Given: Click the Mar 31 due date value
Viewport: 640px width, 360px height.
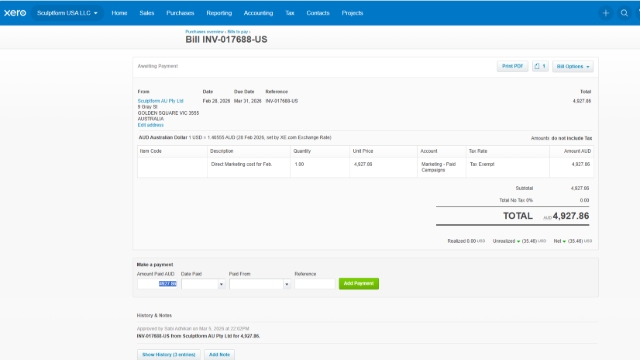Looking at the screenshot, I should click(x=247, y=101).
